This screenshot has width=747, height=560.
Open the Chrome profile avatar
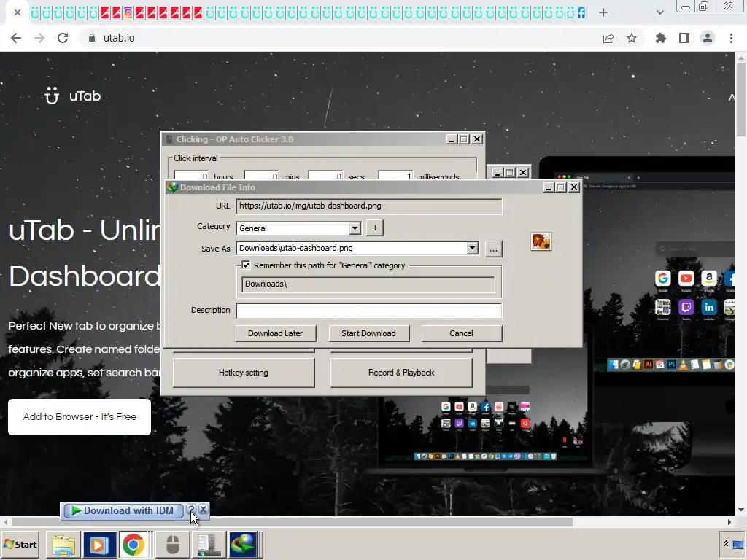(x=708, y=38)
